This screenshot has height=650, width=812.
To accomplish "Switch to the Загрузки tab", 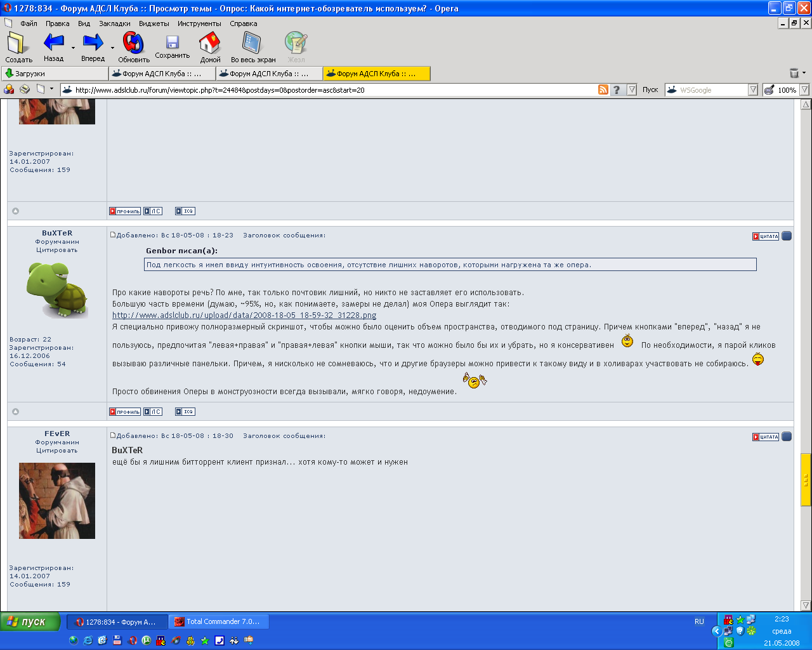I will click(x=55, y=74).
